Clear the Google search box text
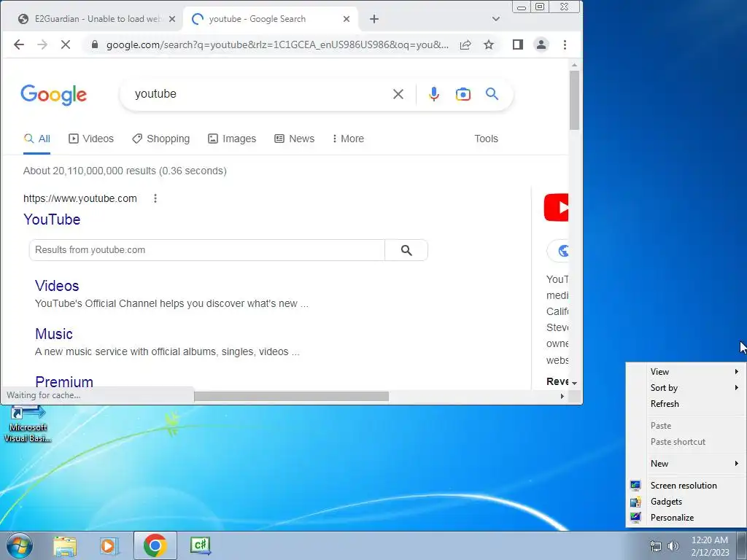747x560 pixels. [398, 94]
